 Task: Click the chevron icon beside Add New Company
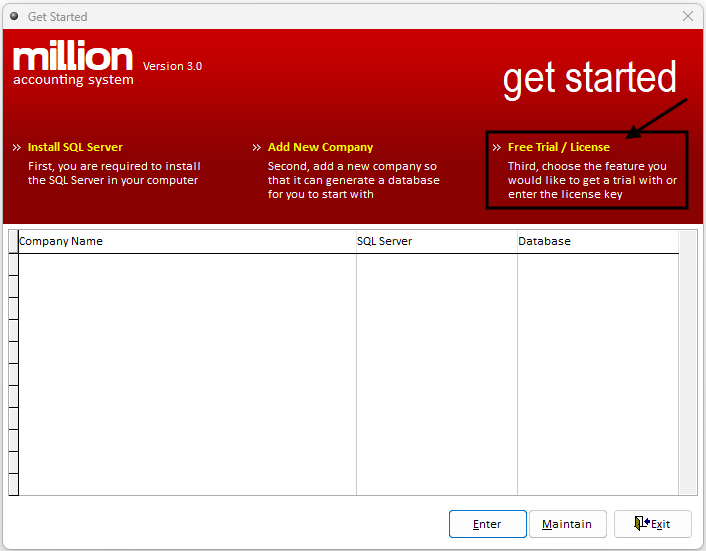pyautogui.click(x=257, y=148)
